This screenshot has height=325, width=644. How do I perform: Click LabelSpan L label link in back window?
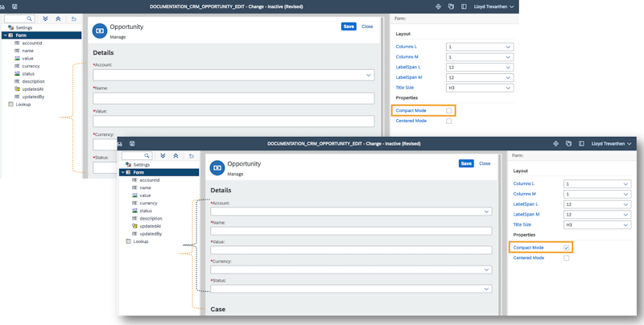pos(408,68)
